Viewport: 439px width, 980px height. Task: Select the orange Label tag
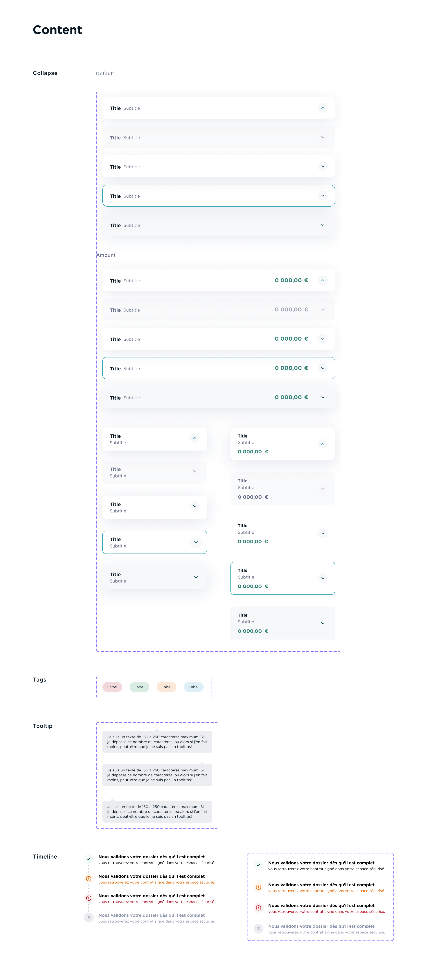point(166,687)
